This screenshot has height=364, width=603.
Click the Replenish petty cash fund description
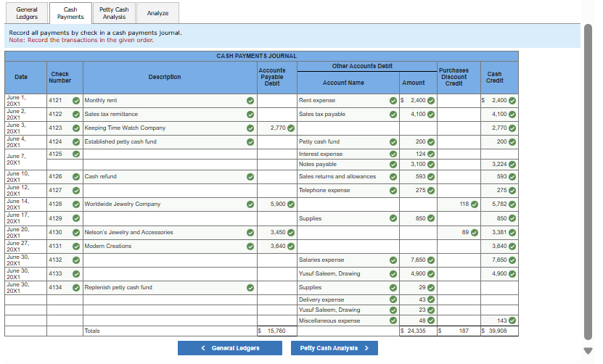(163, 288)
